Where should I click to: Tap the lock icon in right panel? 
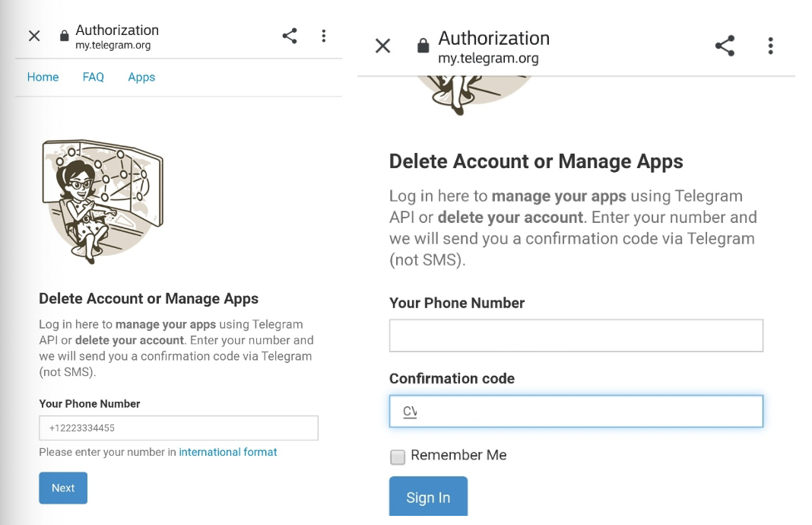click(x=423, y=46)
